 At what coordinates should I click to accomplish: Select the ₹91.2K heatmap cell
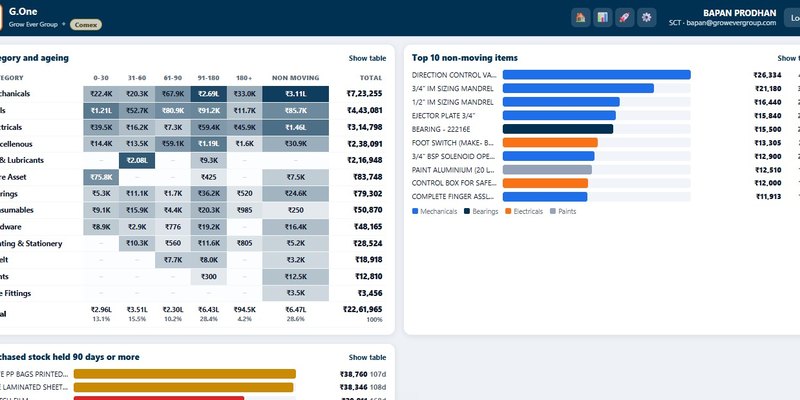coord(209,110)
